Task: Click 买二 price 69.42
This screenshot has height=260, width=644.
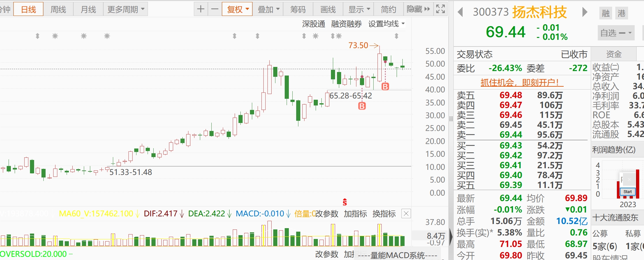Action: tap(511, 155)
